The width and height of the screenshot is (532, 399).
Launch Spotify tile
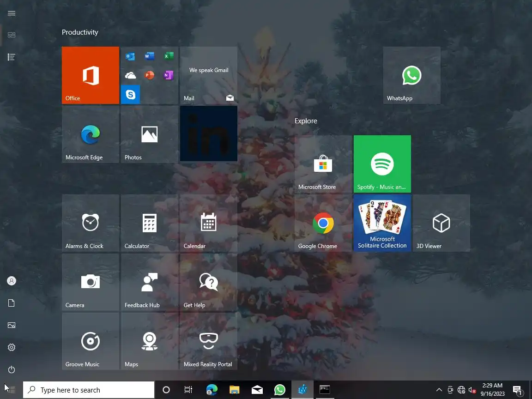382,164
